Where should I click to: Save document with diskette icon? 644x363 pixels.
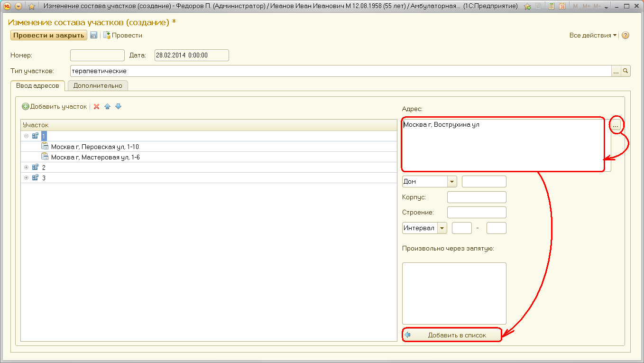click(94, 35)
